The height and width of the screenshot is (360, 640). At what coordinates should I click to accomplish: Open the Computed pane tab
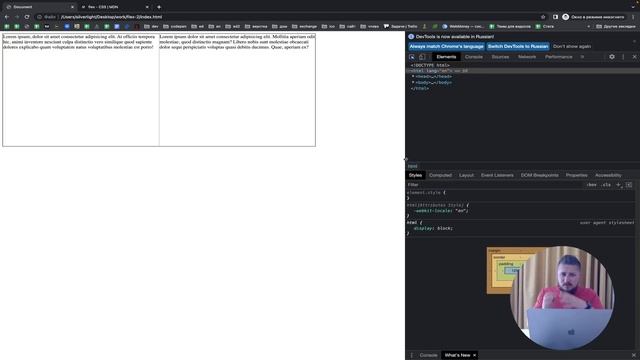[440, 175]
